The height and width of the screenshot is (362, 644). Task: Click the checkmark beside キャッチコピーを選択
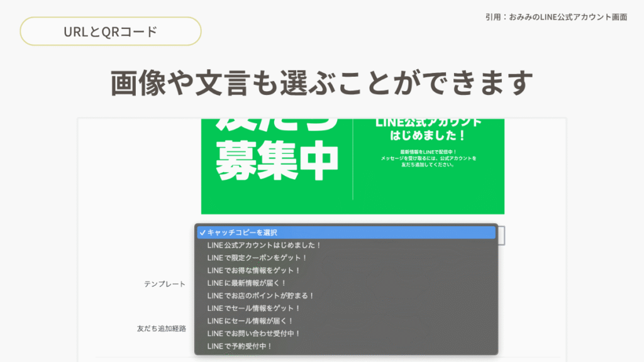[x=202, y=233]
